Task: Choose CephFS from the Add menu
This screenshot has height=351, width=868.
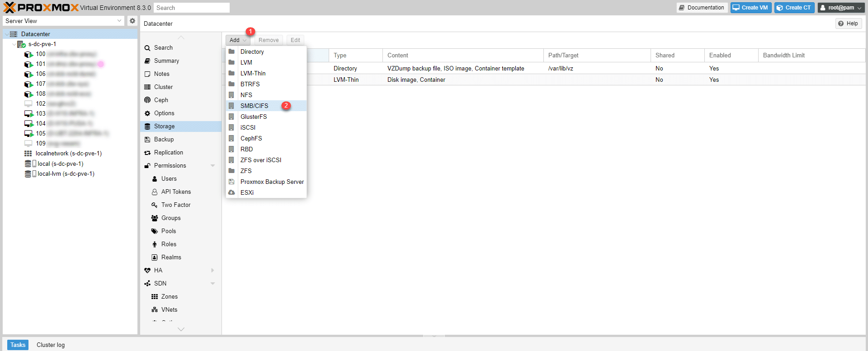Action: (266, 138)
